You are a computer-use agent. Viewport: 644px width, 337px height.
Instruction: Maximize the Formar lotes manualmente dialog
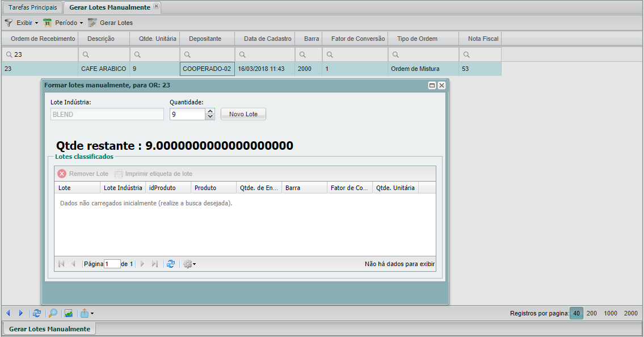[x=432, y=85]
